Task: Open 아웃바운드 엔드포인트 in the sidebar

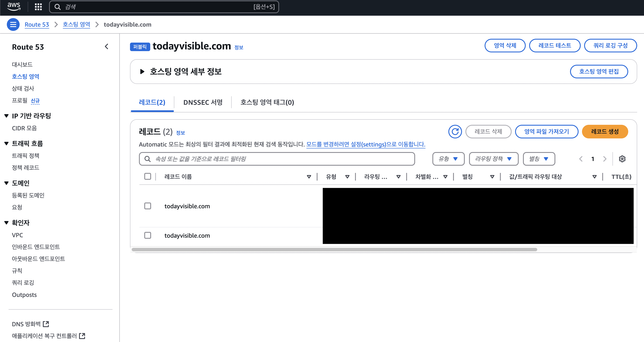Action: click(x=39, y=259)
